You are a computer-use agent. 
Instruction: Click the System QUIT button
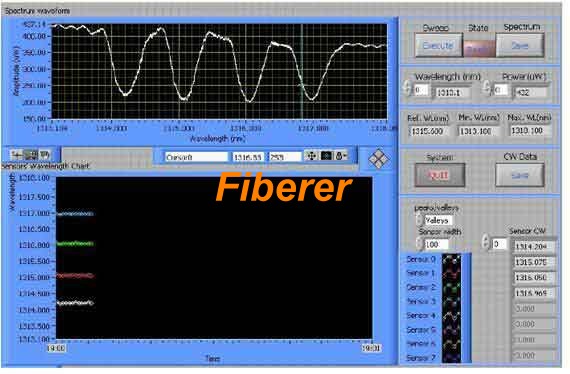[439, 175]
